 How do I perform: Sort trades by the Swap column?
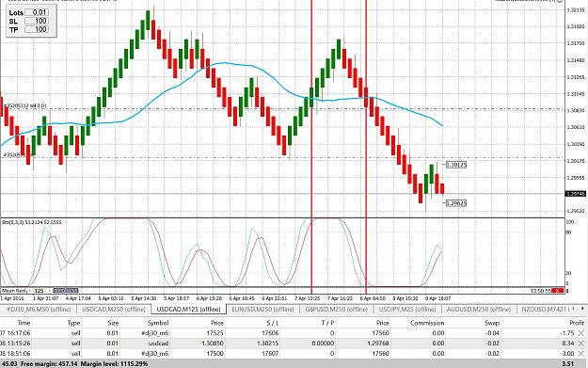[x=492, y=323]
